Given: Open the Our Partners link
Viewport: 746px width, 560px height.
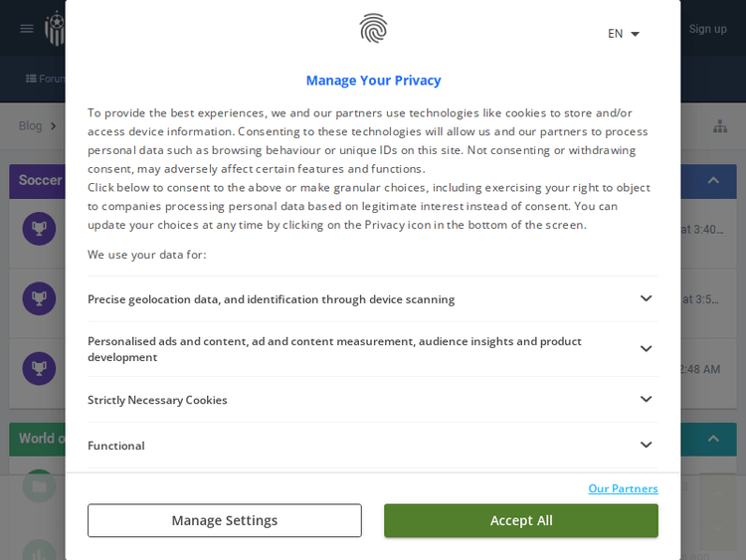Looking at the screenshot, I should tap(623, 488).
